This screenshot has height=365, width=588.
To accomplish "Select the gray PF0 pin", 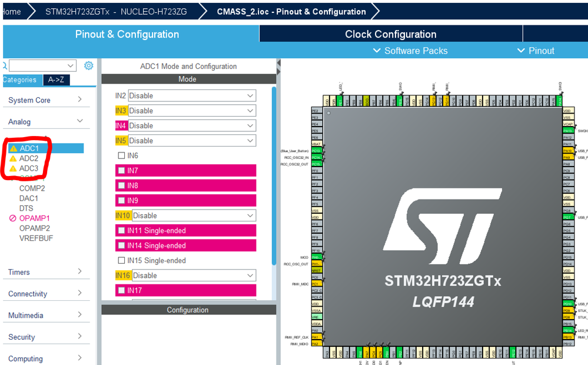I will click(317, 171).
